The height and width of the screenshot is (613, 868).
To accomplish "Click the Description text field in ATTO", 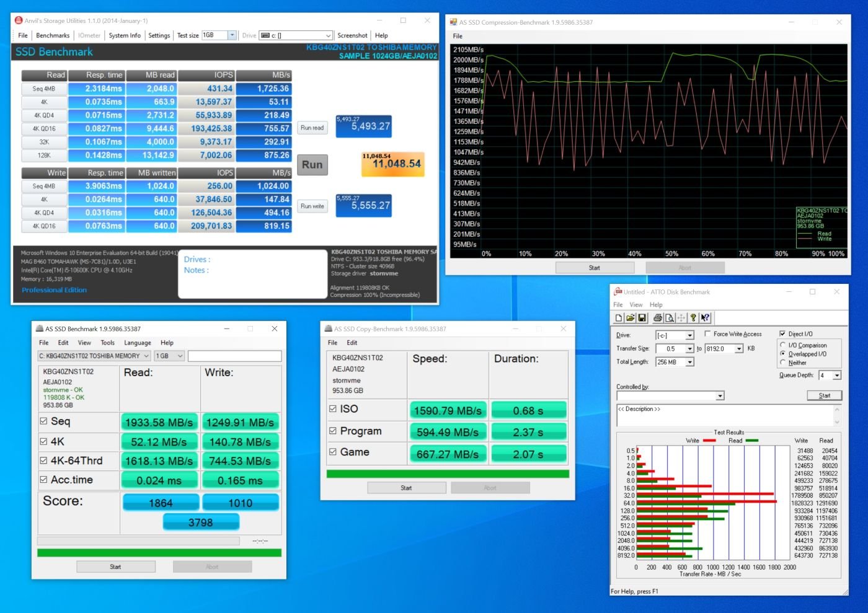I will click(x=724, y=415).
